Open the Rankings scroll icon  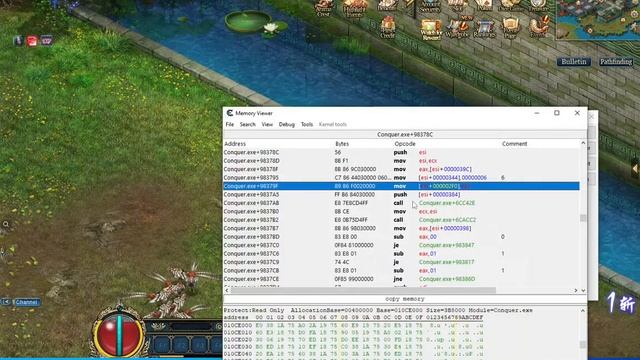pos(484,29)
